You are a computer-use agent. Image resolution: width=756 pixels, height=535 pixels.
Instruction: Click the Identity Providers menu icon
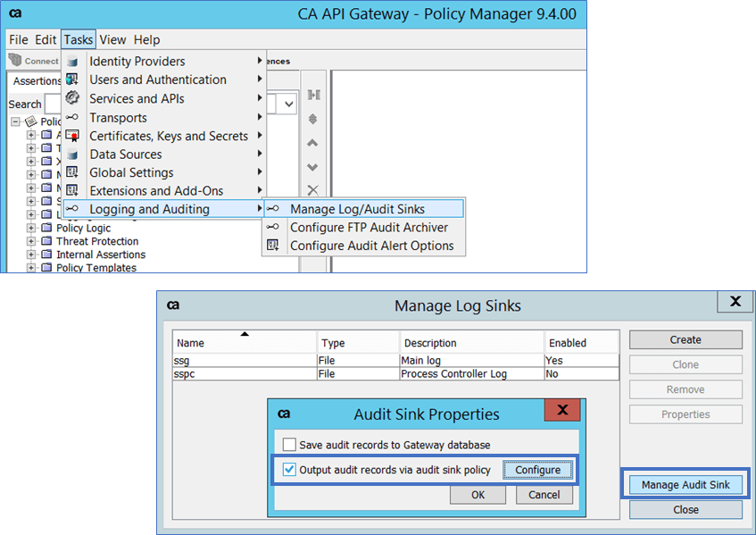tap(72, 62)
